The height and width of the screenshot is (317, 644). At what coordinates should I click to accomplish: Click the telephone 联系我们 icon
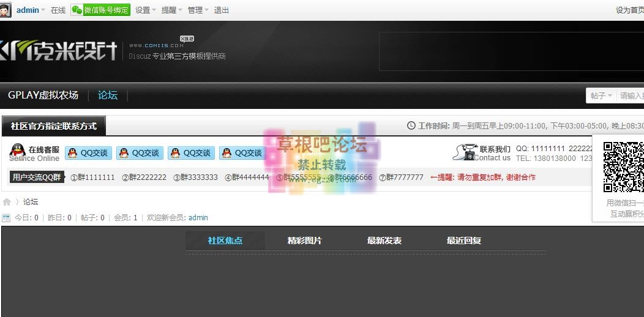tap(465, 152)
